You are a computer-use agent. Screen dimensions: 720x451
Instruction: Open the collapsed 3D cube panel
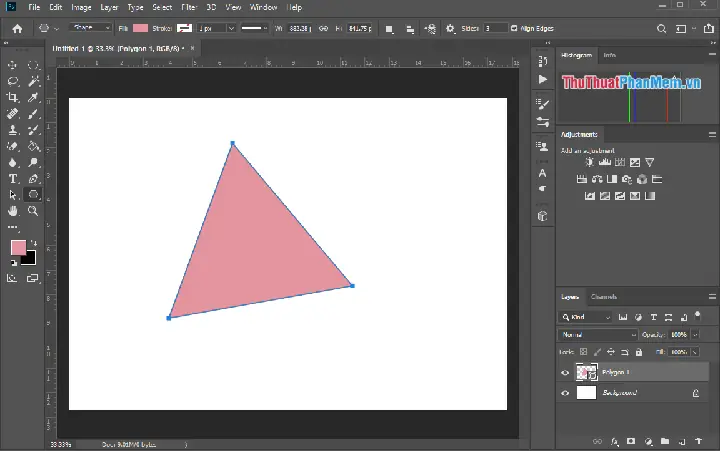coord(543,216)
